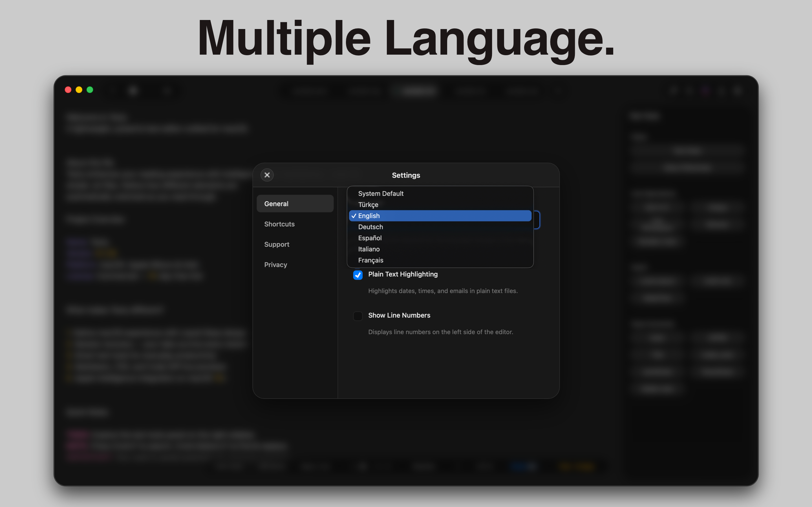Viewport: 812px width, 507px height.
Task: Set the app language to Español
Action: click(370, 238)
